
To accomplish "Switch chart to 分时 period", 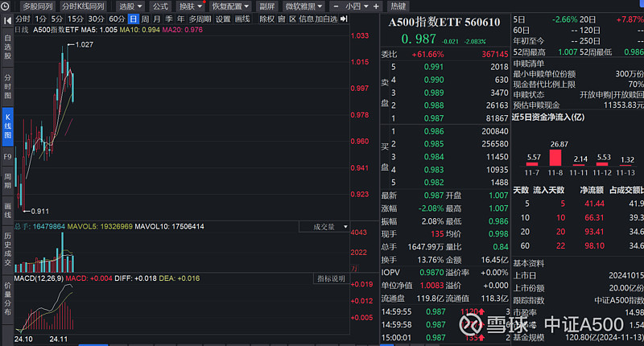I will click(x=23, y=19).
